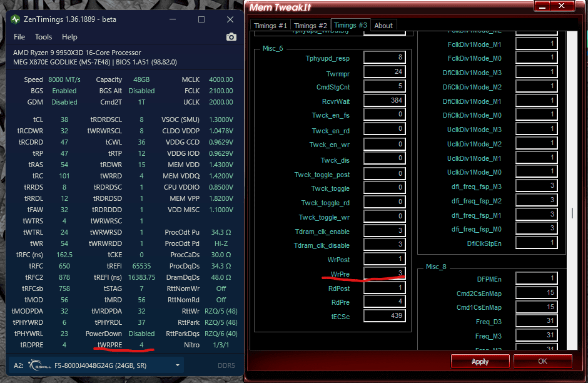Click the Nitro value 1/3/1
This screenshot has height=383, width=588.
point(221,345)
